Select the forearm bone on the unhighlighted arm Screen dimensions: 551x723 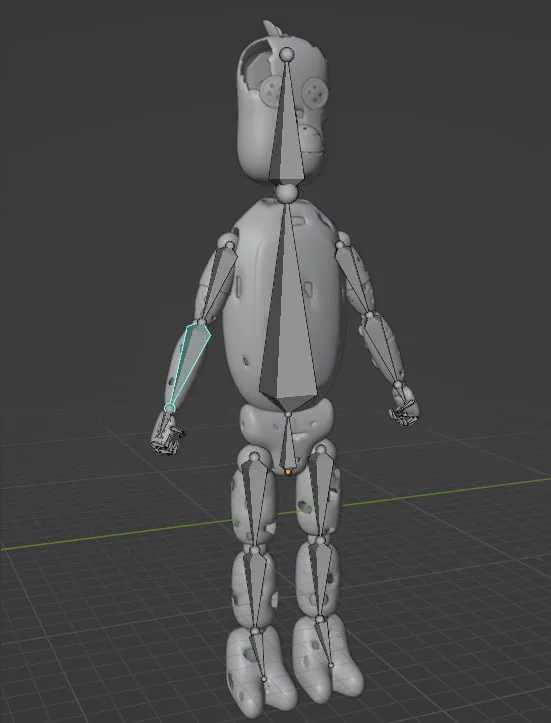(x=382, y=348)
